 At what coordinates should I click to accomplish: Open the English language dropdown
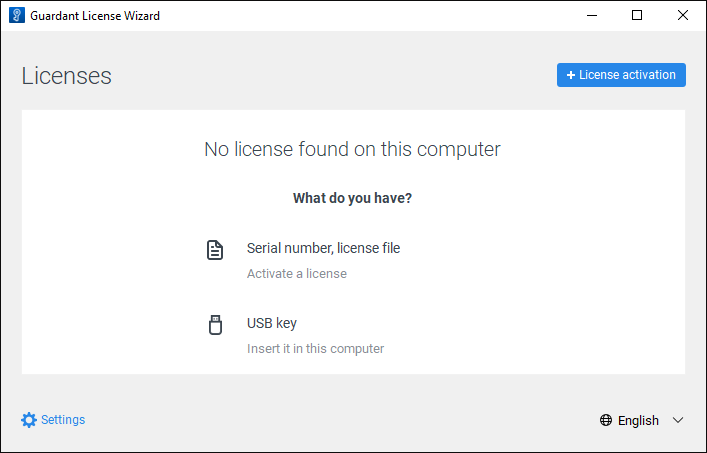[640, 421]
